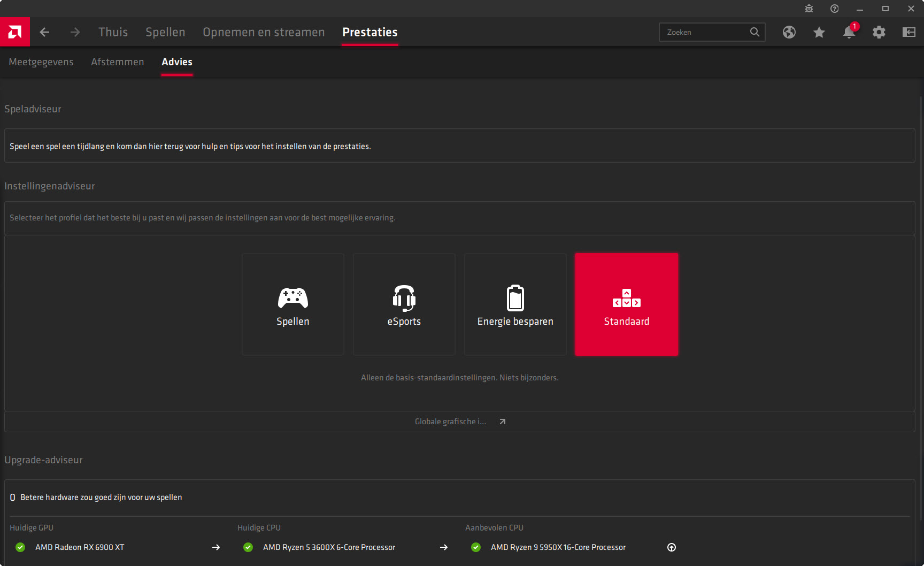Viewport: 924px width, 566px height.
Task: Switch to the Meetgegevens tab
Action: (41, 62)
